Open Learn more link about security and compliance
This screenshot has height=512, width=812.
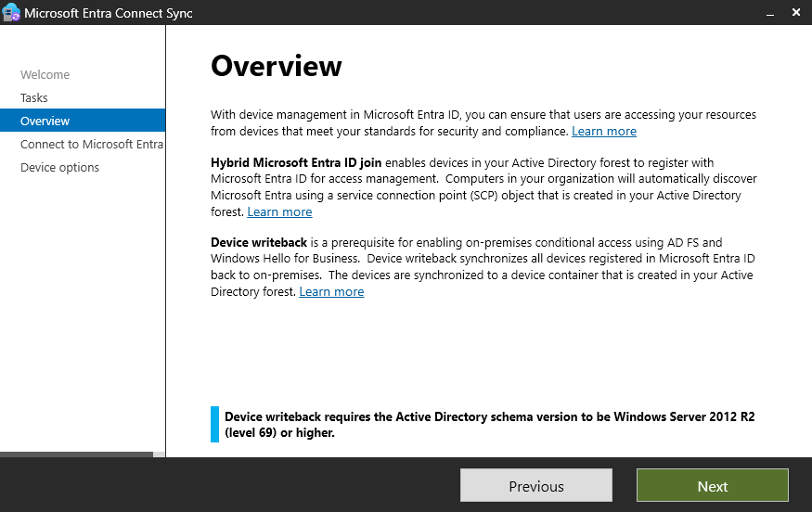(604, 132)
